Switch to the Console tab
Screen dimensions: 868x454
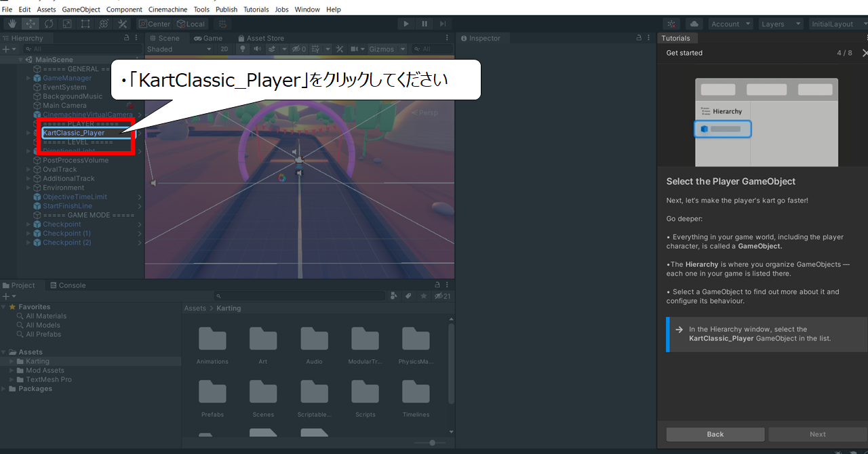click(68, 285)
